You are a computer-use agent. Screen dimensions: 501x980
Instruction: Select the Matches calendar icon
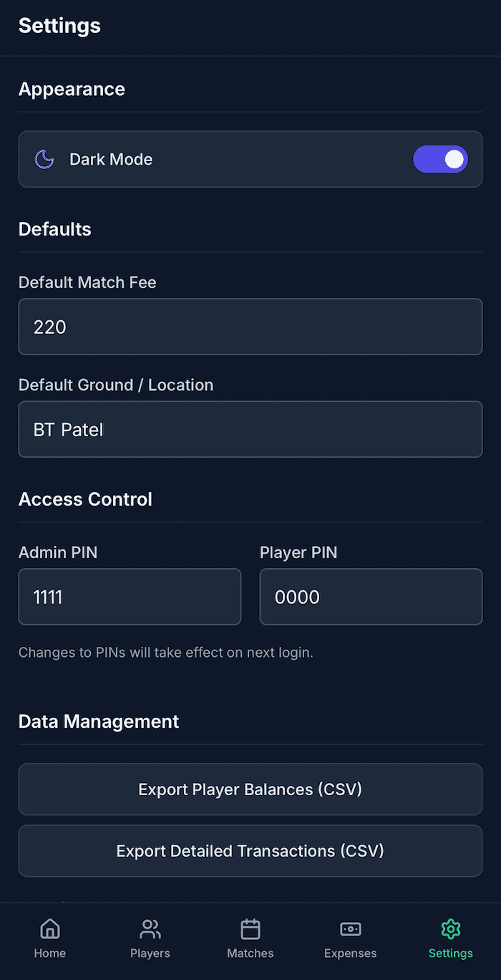click(250, 930)
